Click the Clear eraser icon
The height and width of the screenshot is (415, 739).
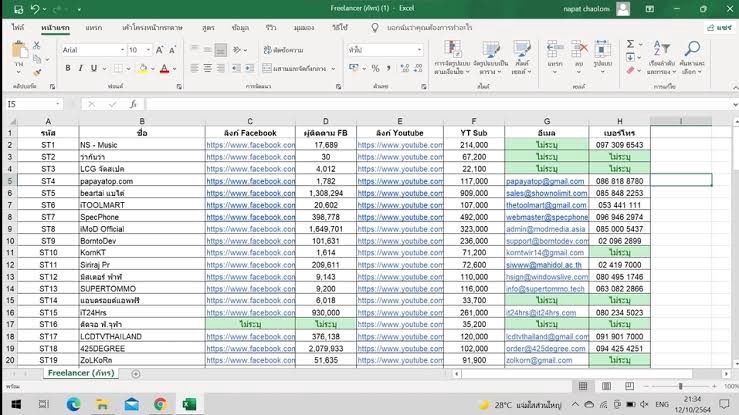point(631,71)
